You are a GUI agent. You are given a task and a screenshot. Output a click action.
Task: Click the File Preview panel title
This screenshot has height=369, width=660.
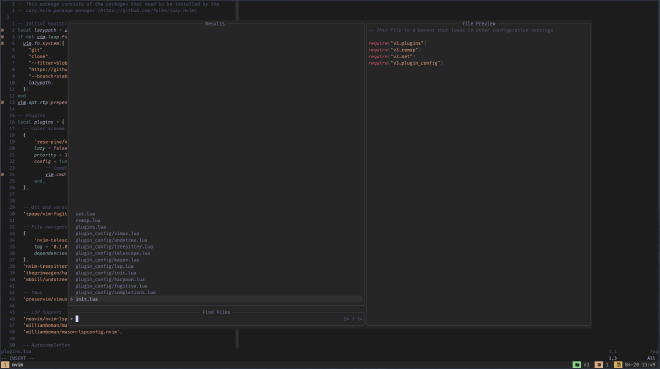pos(479,24)
